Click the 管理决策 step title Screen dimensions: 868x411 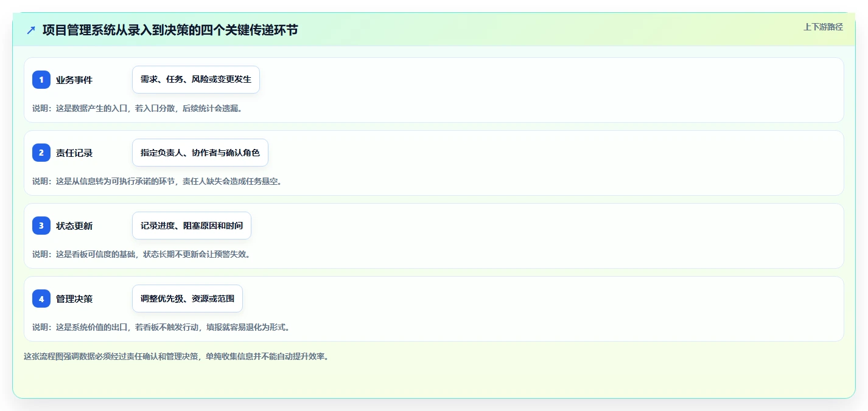pos(74,299)
